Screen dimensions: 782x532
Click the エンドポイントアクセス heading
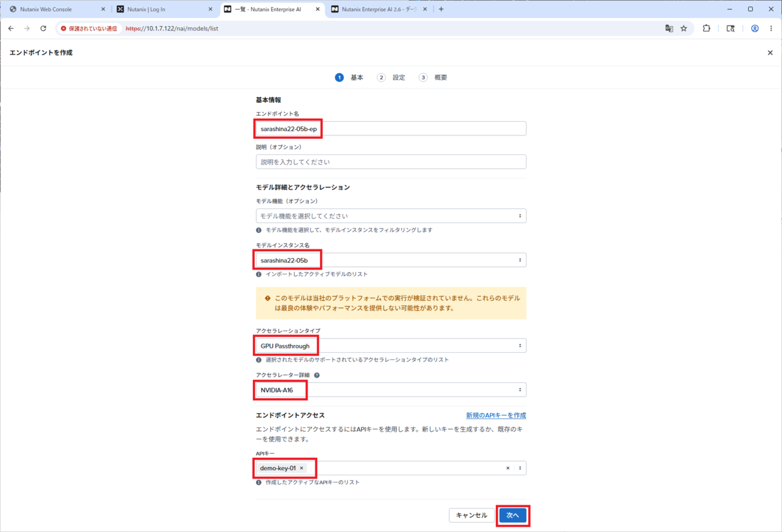[x=290, y=415]
